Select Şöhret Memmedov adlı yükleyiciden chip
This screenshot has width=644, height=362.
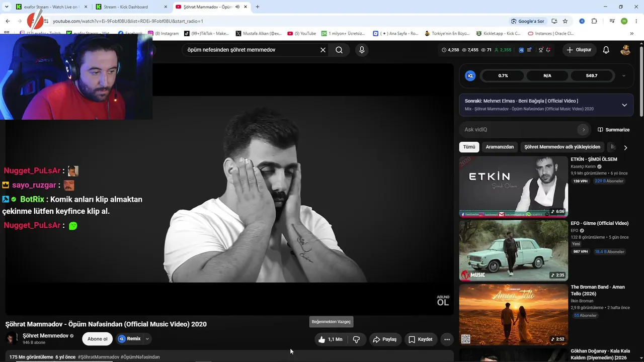click(x=562, y=147)
